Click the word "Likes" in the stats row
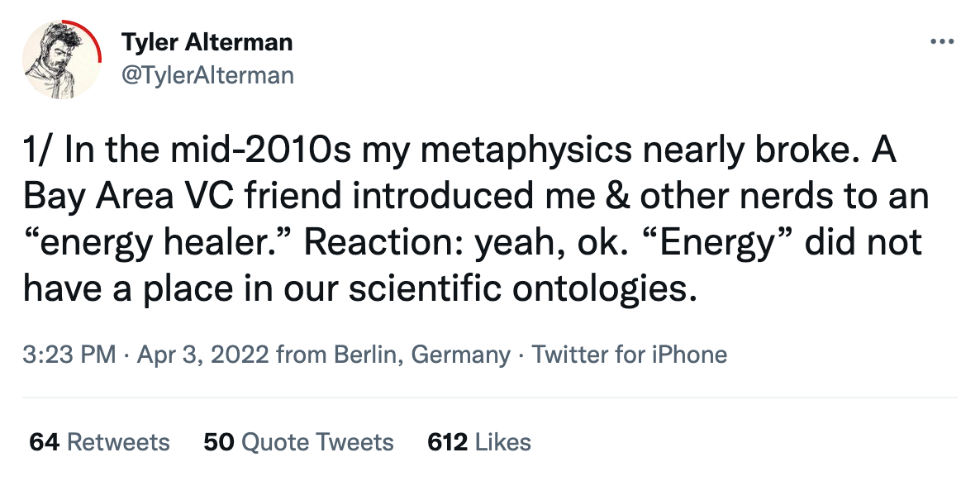 [503, 442]
